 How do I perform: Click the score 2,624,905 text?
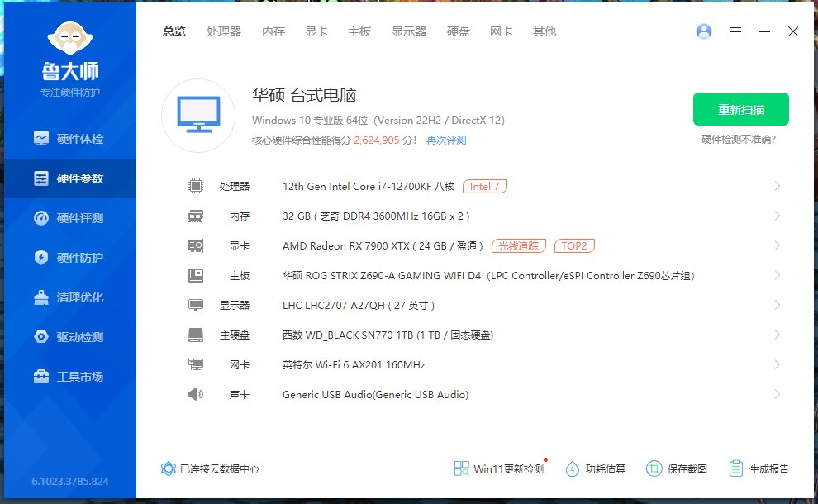coord(376,140)
